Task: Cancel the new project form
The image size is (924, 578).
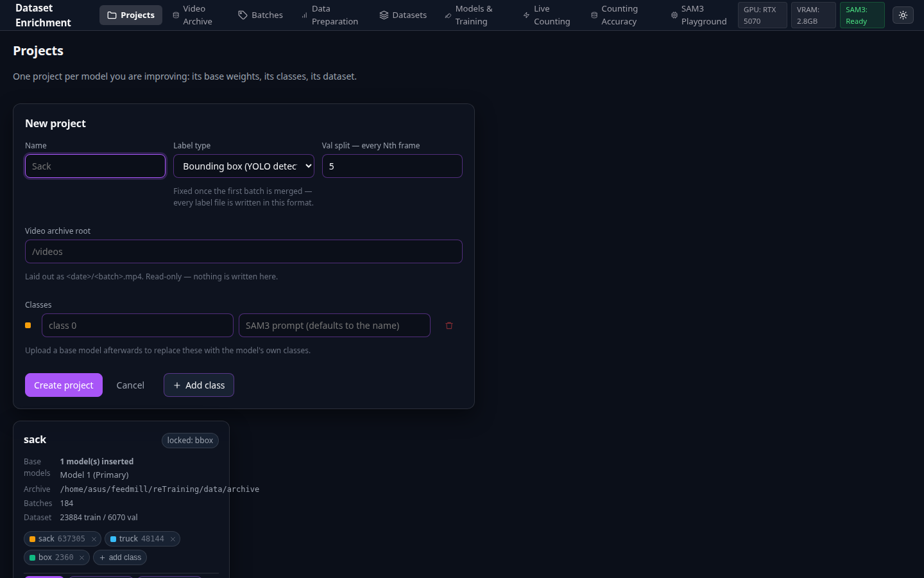Action: coord(130,385)
